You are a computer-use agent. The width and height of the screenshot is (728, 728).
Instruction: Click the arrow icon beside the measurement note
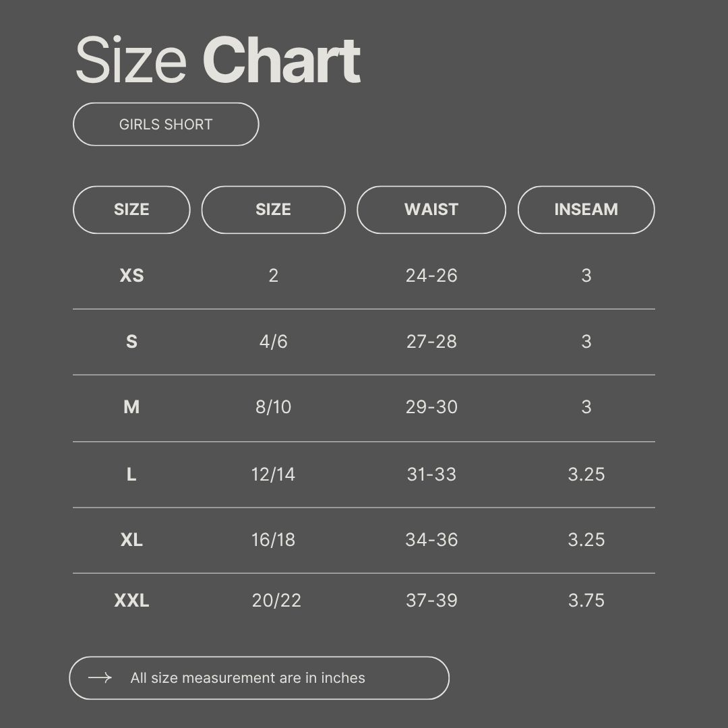point(100,677)
